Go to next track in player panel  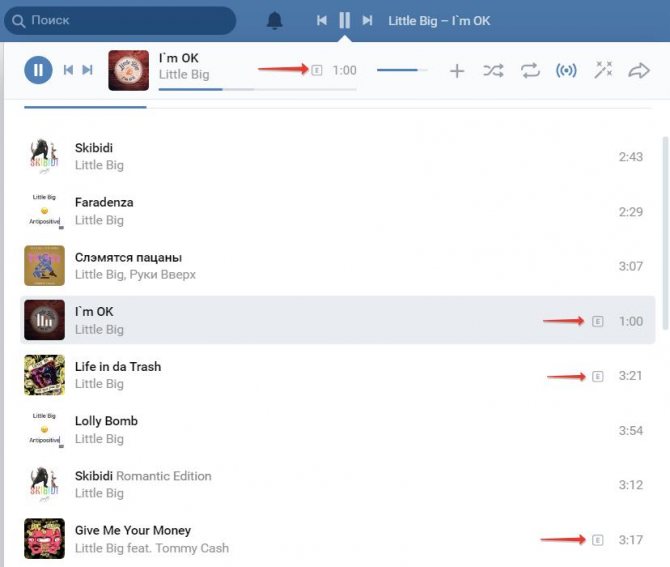[x=87, y=70]
